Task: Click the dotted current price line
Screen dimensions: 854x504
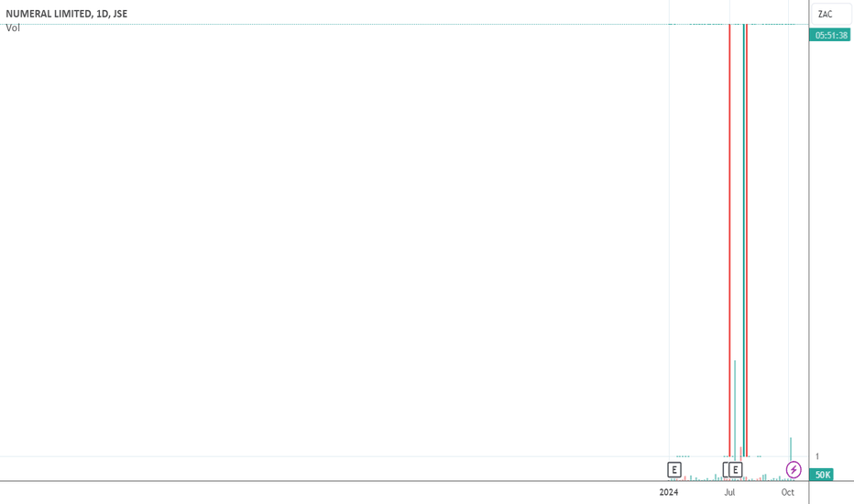Action: click(x=404, y=24)
